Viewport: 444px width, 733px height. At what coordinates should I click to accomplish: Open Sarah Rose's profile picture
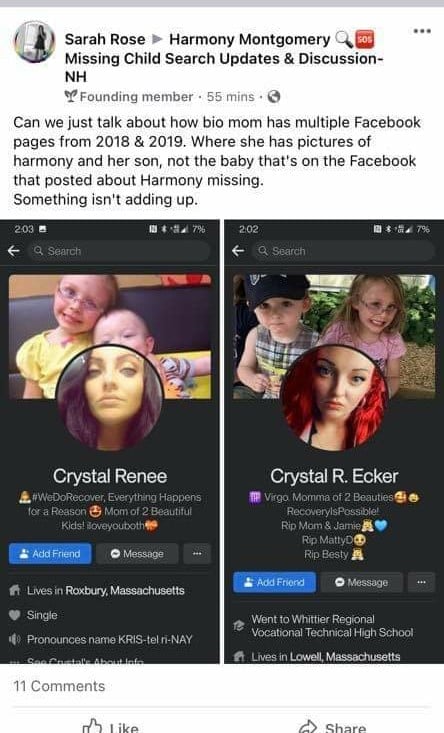coord(35,42)
